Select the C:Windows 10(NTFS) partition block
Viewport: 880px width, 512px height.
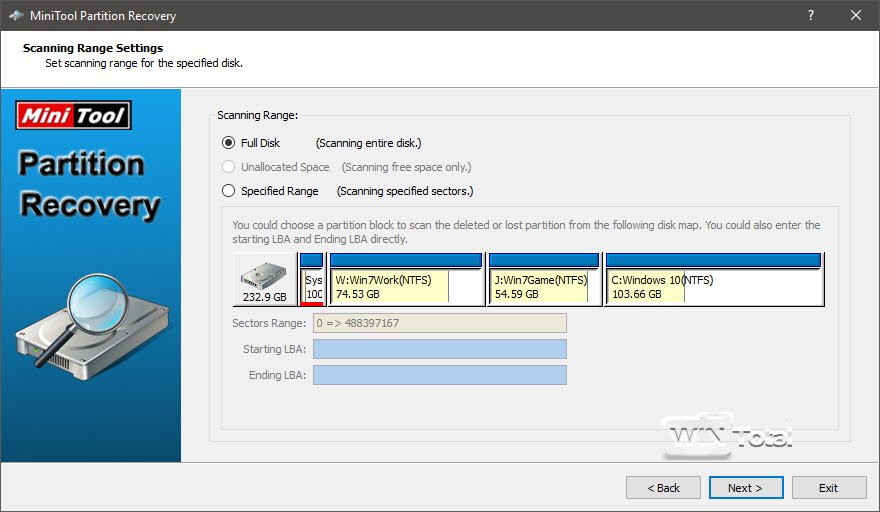point(714,279)
